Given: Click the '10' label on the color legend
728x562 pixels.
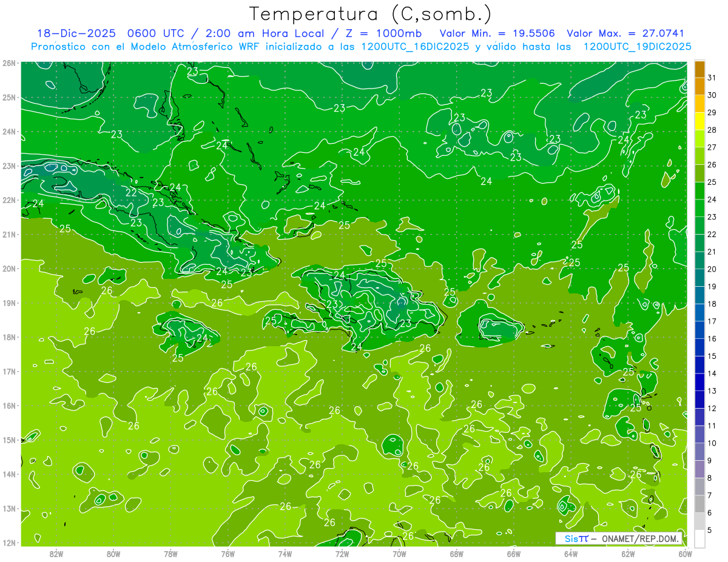Looking at the screenshot, I should [x=712, y=443].
